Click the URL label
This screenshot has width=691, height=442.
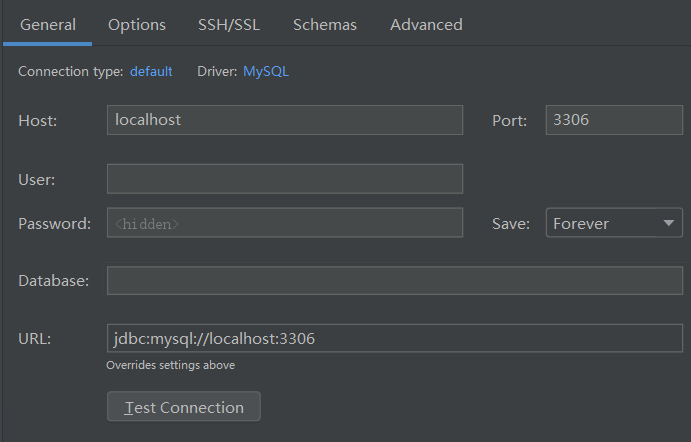pos(34,339)
